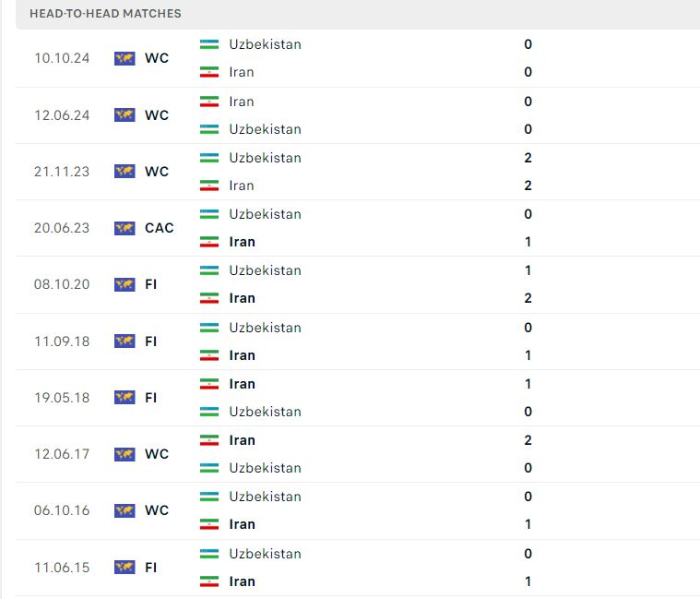Image resolution: width=700 pixels, height=599 pixels.
Task: Select the FI label for 11.09.18
Action: (151, 341)
